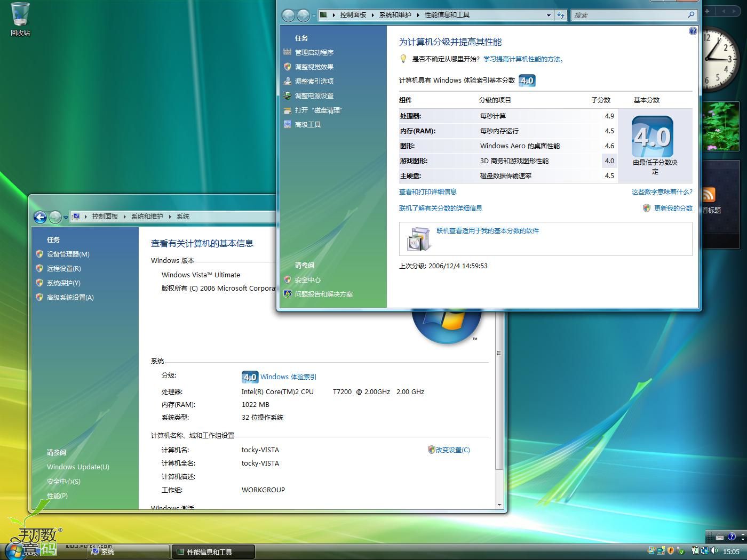Click the shield icon beside 调整视觉效果
Screen dimensions: 747x560
(x=288, y=67)
